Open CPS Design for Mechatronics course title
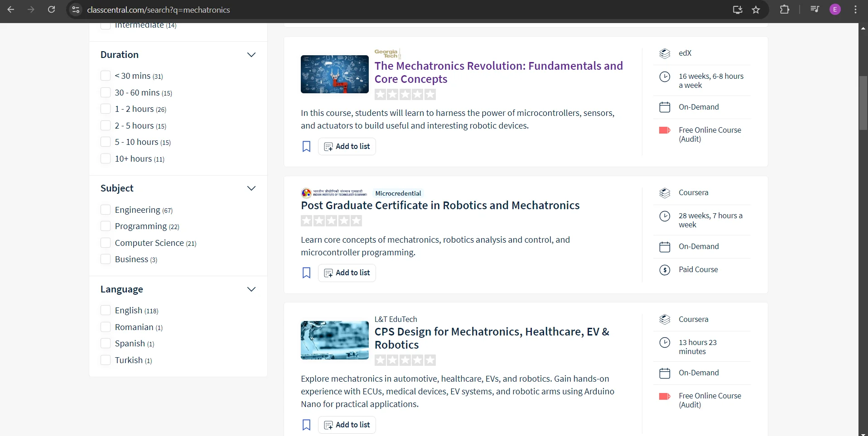 tap(492, 338)
